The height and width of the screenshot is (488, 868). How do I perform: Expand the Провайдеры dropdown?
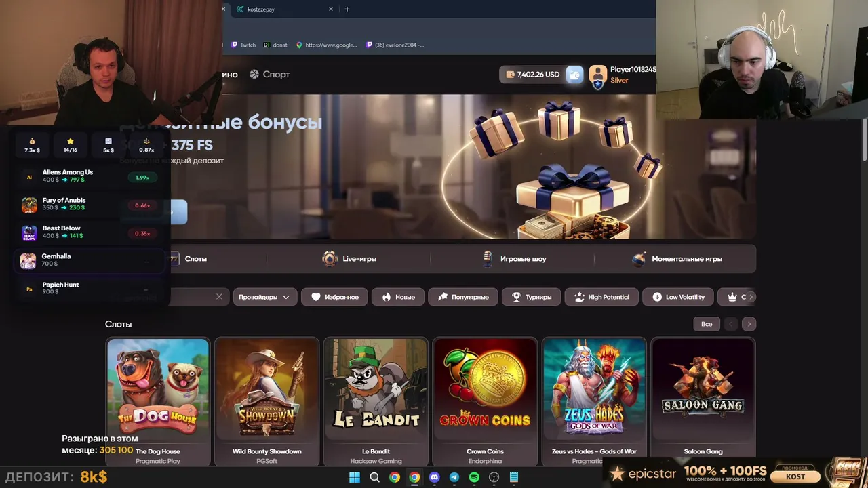coord(264,297)
